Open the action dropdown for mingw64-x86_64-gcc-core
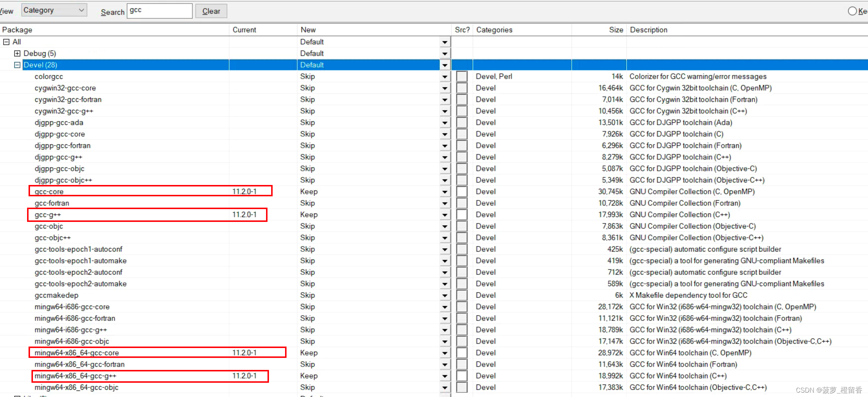This screenshot has width=868, height=397. [445, 353]
